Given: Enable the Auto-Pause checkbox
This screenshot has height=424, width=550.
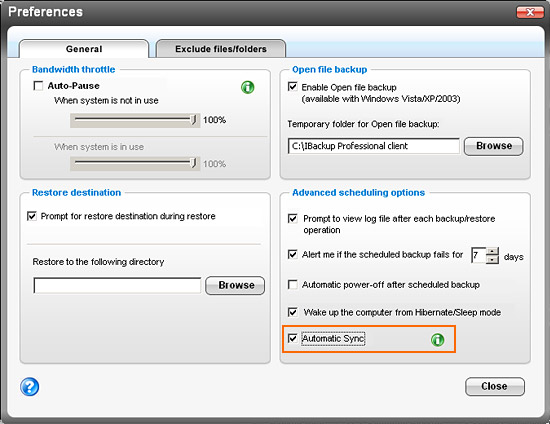Looking at the screenshot, I should click(38, 86).
